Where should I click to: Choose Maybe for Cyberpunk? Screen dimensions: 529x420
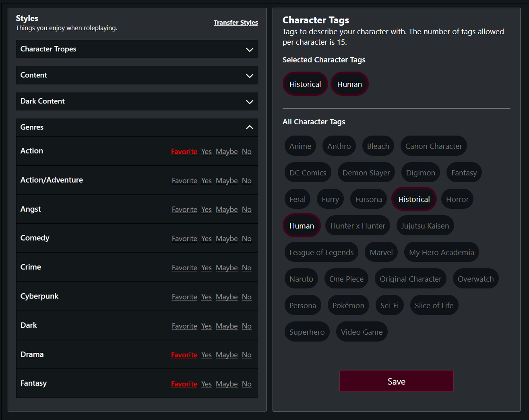point(227,297)
